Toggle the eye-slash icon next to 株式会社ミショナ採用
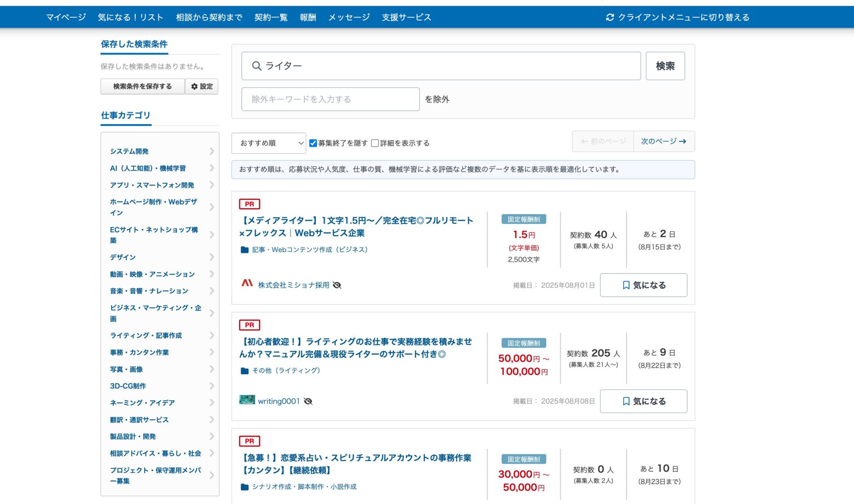 (337, 285)
